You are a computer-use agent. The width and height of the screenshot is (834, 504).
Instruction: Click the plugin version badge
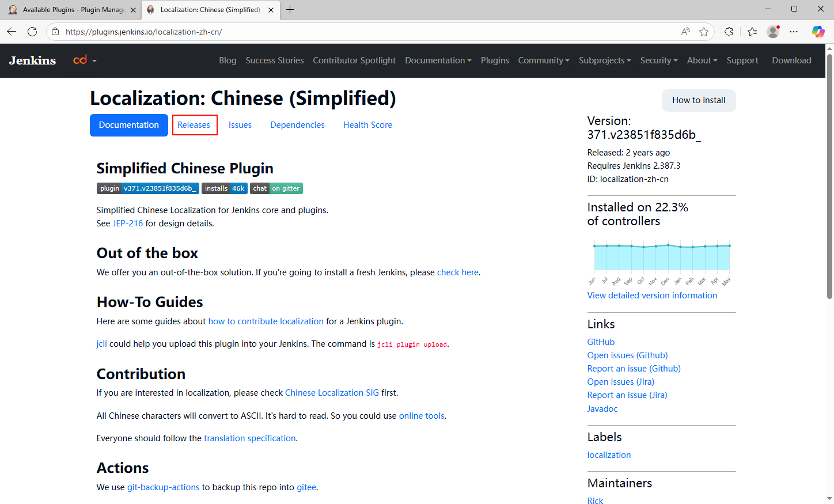tap(148, 188)
